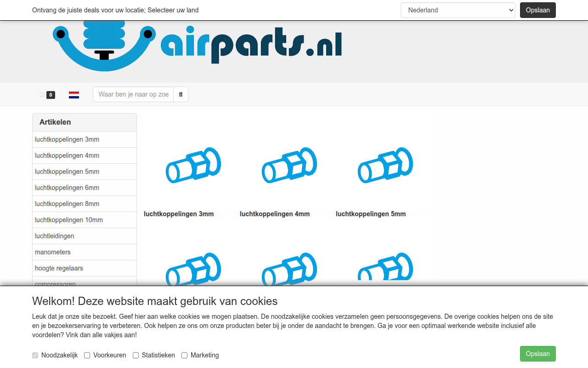
Task: Check the Marketing cookie option
Action: (185, 355)
